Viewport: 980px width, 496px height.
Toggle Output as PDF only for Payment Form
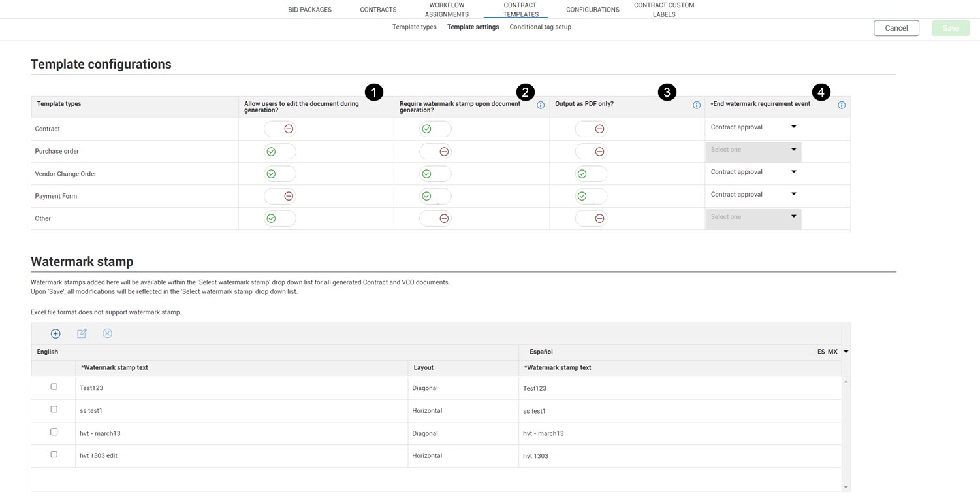pos(591,196)
